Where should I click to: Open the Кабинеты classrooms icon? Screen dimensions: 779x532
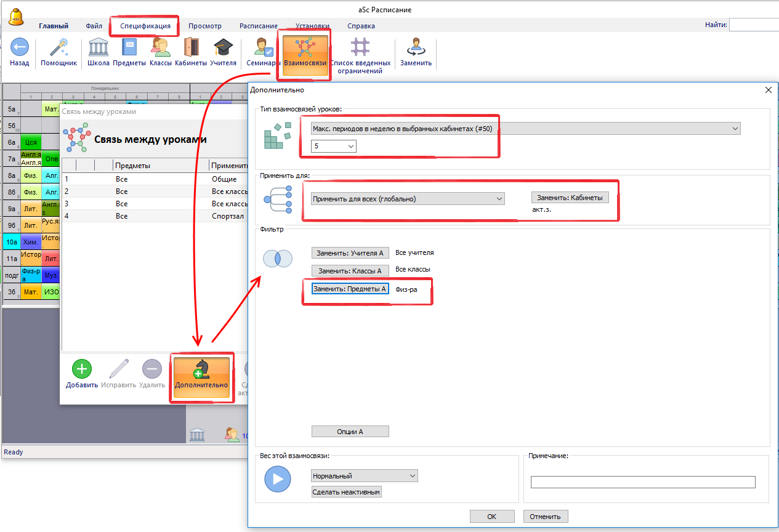pos(191,48)
